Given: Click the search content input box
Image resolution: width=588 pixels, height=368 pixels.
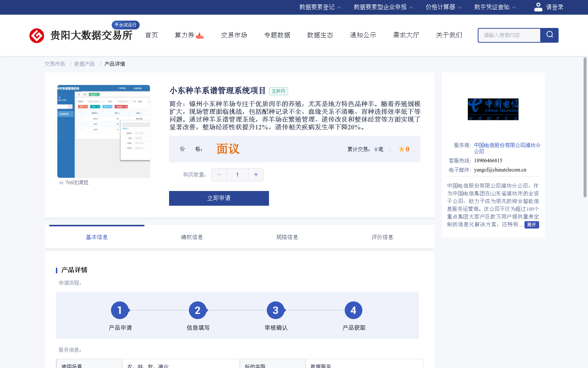Looking at the screenshot, I should coord(509,35).
